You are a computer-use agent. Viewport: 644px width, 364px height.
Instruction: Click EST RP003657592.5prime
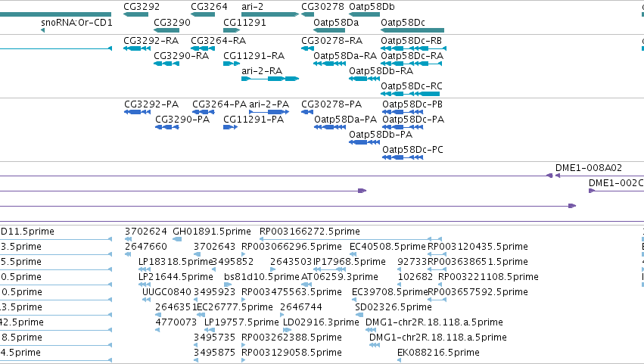coord(437,300)
